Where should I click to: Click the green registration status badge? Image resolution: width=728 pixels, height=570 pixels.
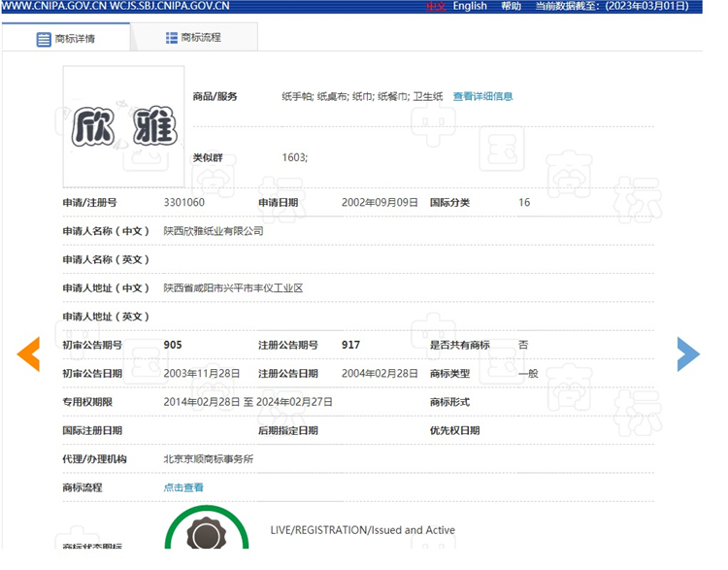[x=206, y=536]
